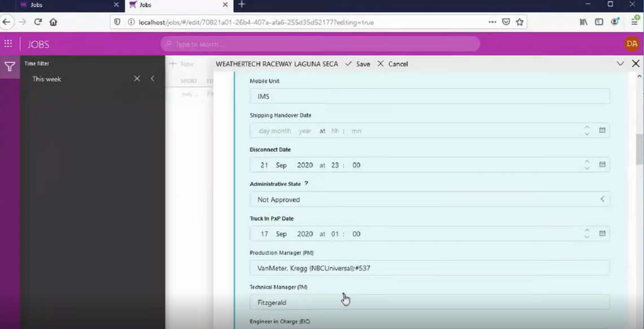
Task: Open the filter funnel icon in sidebar
Action: (x=10, y=67)
